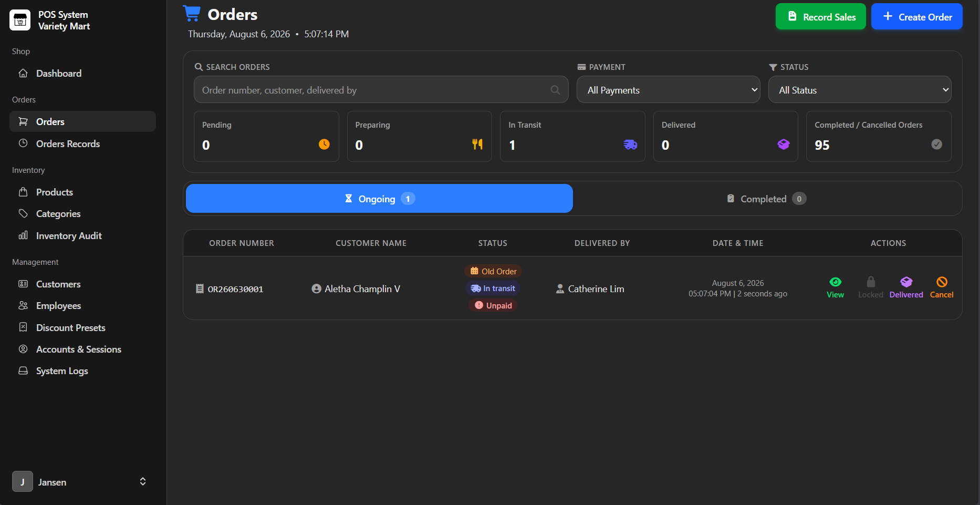This screenshot has width=980, height=505.
Task: Open the All Status dropdown
Action: point(860,89)
